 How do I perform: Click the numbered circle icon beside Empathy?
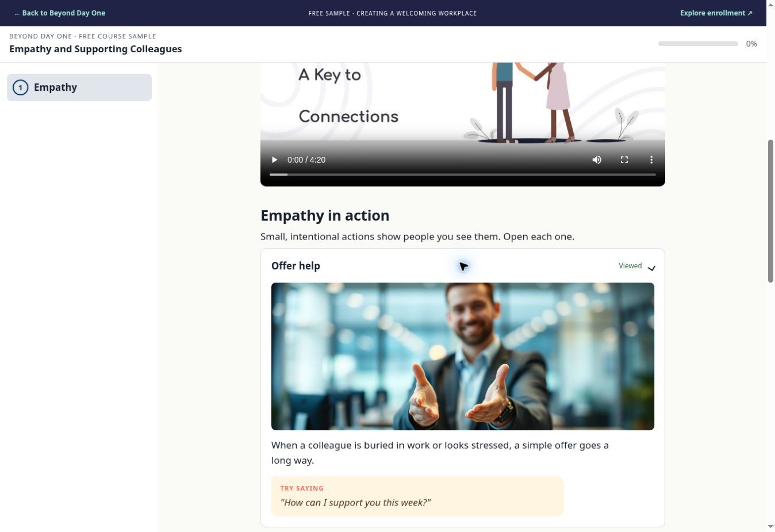pos(20,87)
